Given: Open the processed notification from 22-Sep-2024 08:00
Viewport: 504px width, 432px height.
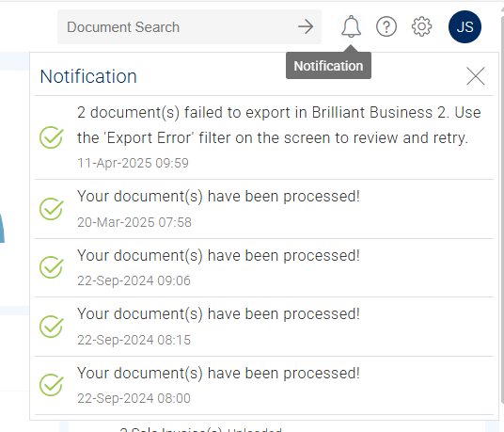Looking at the screenshot, I should pos(218,373).
